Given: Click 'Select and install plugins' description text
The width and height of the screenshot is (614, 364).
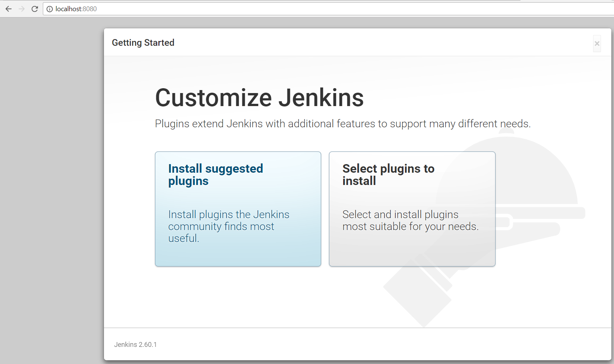Looking at the screenshot, I should 411,220.
